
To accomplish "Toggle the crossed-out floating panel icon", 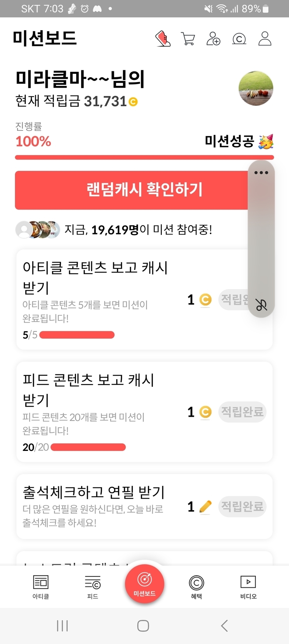I will [x=261, y=305].
